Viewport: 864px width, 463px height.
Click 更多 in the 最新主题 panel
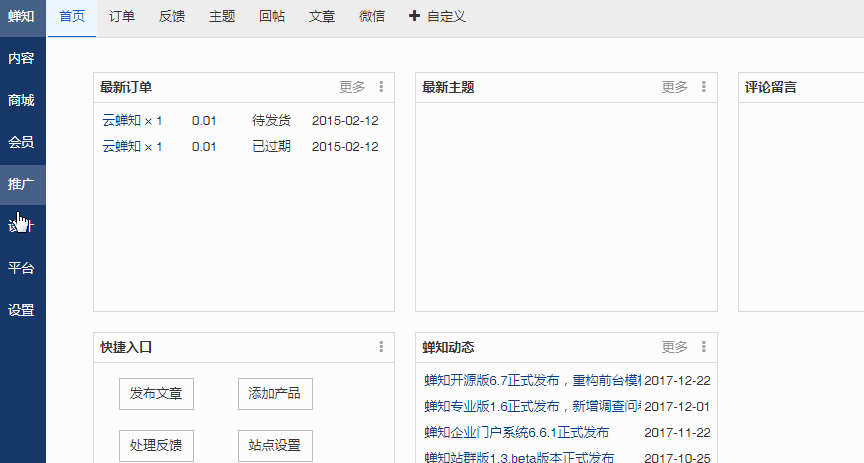click(x=675, y=87)
